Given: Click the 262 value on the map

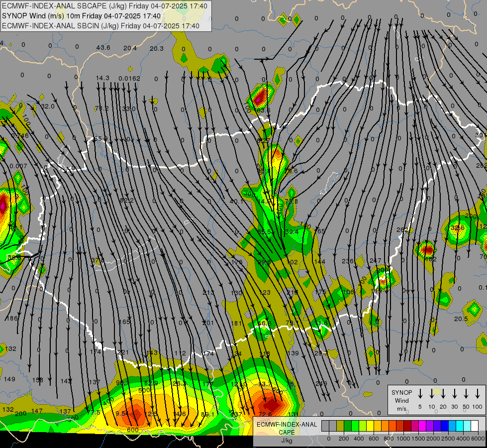Looking at the screenshot, I should [402, 229].
